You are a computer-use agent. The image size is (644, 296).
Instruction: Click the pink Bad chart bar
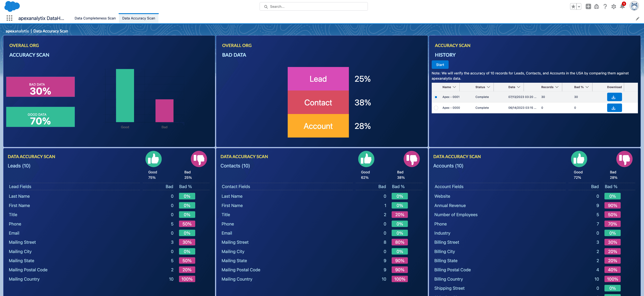click(164, 111)
